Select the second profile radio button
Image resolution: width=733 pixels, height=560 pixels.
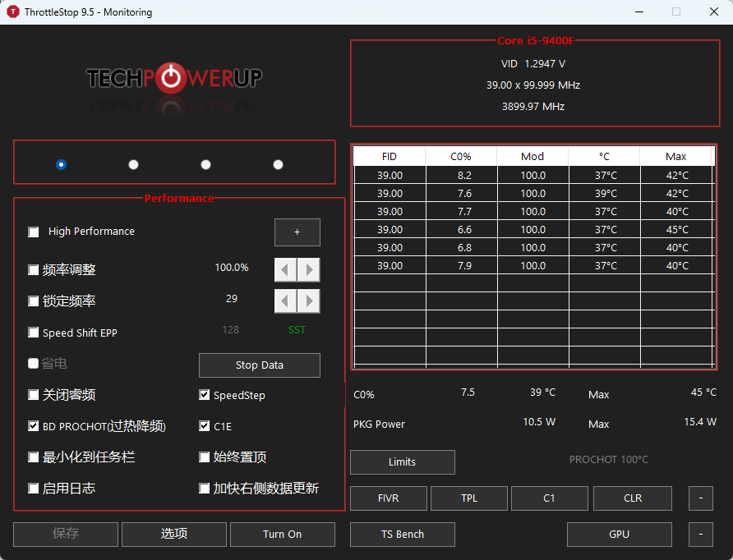(134, 164)
